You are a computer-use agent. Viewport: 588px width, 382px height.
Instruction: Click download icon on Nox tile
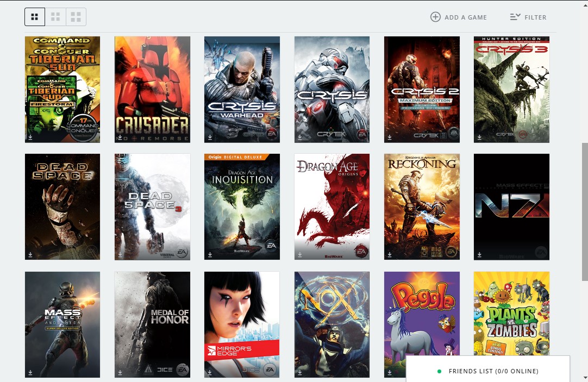[x=299, y=372]
